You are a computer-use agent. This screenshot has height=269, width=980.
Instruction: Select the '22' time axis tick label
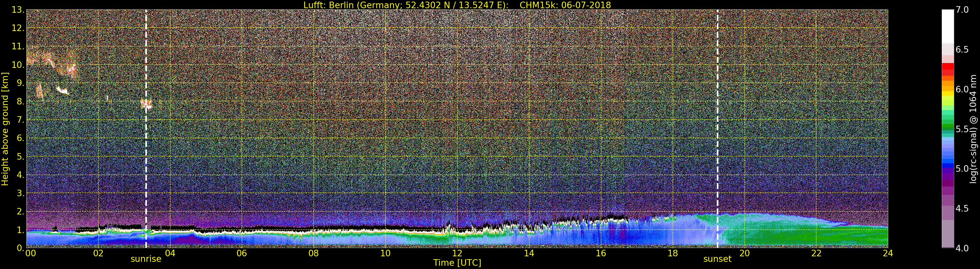coord(816,253)
